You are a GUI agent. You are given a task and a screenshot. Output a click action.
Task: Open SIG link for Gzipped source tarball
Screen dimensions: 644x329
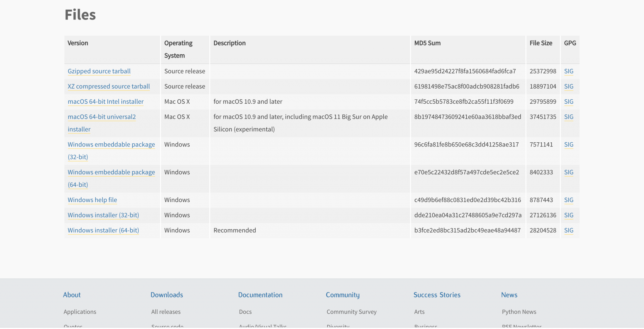click(x=569, y=71)
